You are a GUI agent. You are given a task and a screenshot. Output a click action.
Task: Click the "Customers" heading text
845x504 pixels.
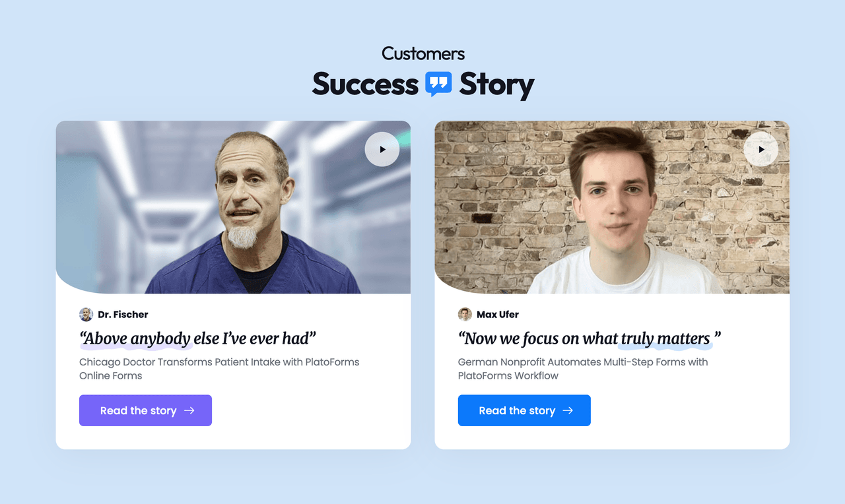pyautogui.click(x=423, y=53)
